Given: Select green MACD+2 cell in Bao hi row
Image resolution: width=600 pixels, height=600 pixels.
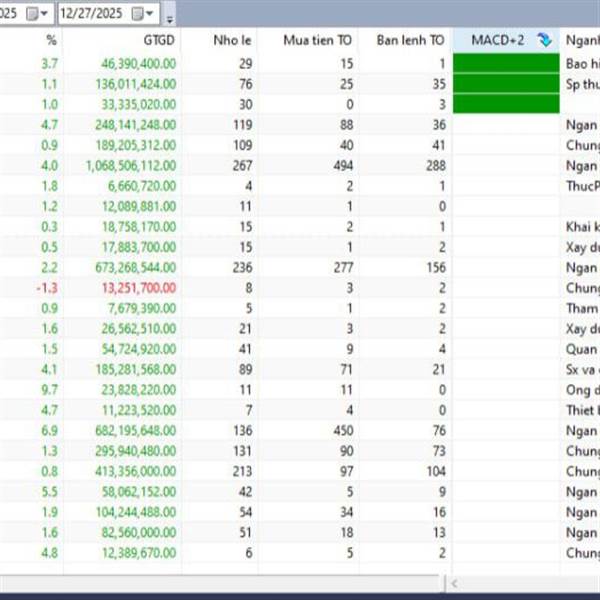Looking at the screenshot, I should (506, 63).
